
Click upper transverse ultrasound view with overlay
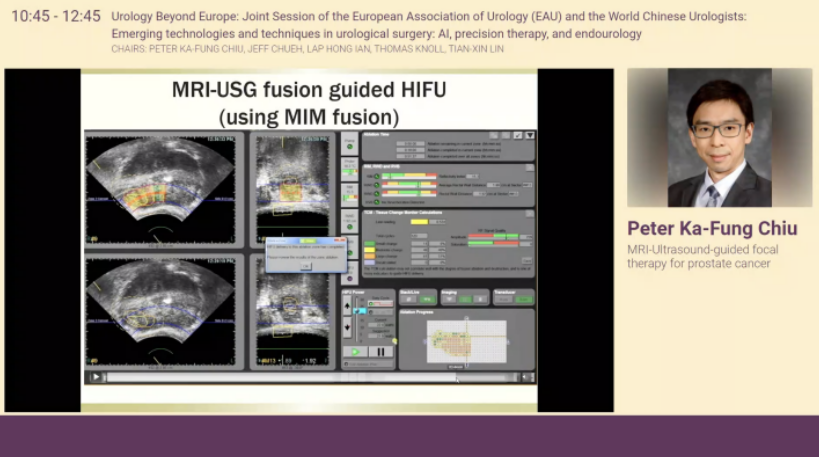[160, 189]
